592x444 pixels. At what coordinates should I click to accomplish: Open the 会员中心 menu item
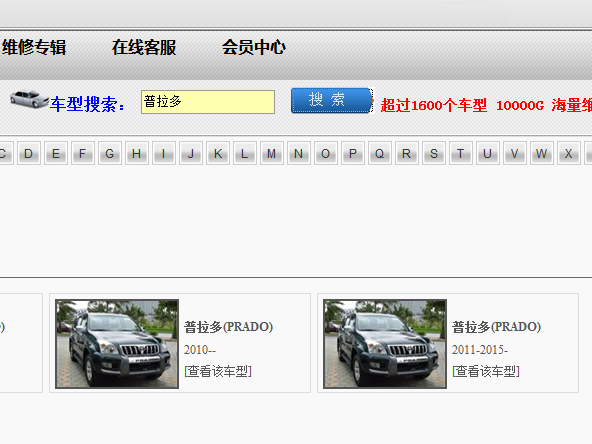(x=253, y=48)
